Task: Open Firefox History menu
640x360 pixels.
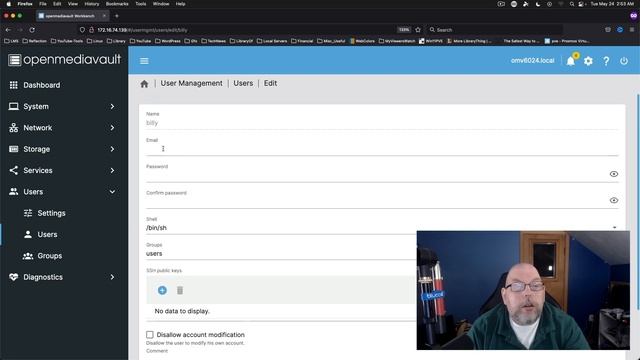Action: coord(92,4)
